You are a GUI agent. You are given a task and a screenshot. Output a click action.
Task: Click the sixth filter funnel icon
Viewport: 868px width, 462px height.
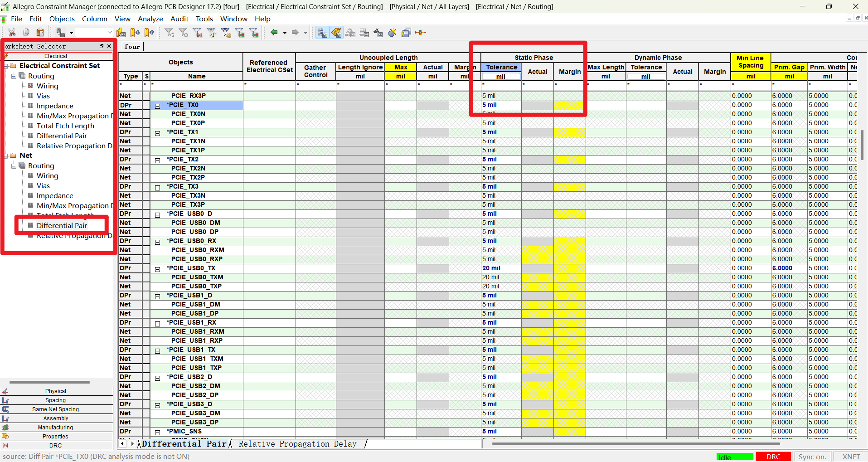tap(240, 32)
